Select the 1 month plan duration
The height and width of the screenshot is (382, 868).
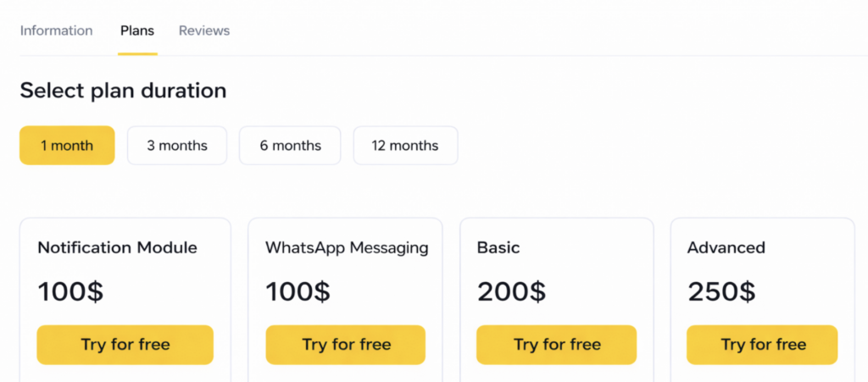[67, 146]
